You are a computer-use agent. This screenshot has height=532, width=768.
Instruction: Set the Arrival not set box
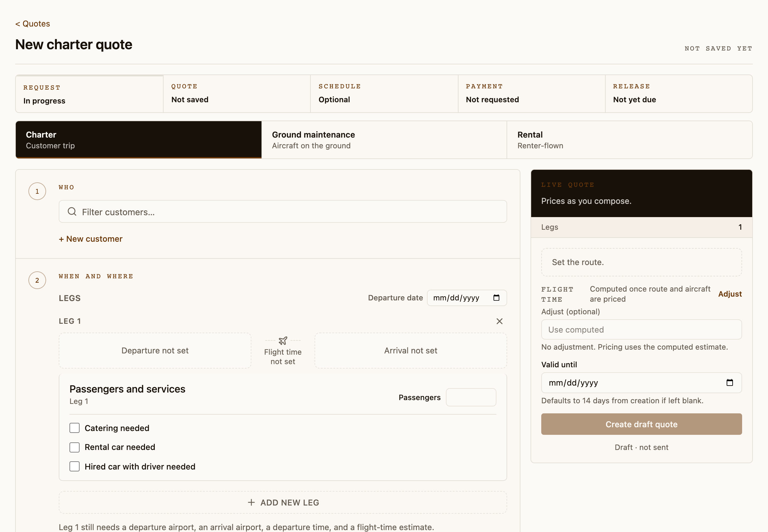click(x=411, y=350)
